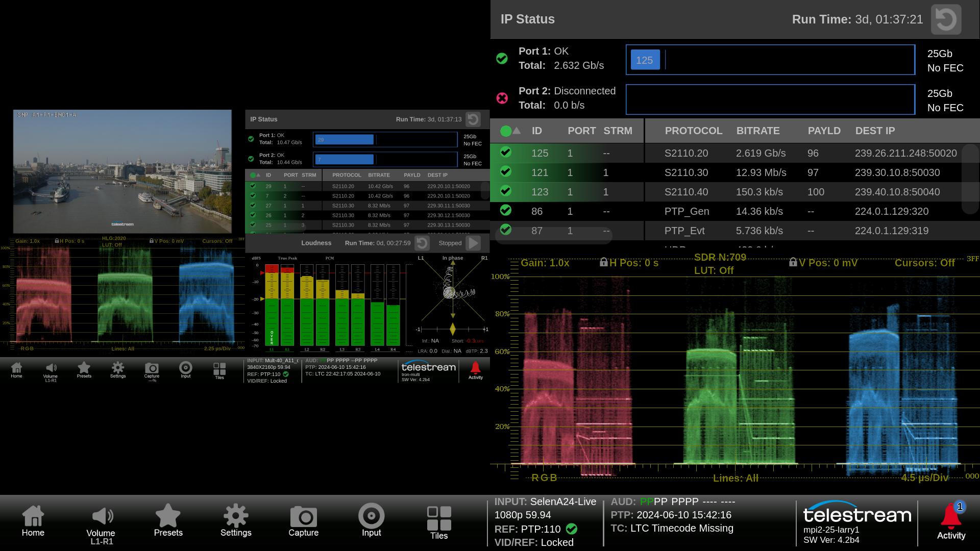Click destination 239.26.211.248:50020
The width and height of the screenshot is (980, 551).
pos(905,153)
